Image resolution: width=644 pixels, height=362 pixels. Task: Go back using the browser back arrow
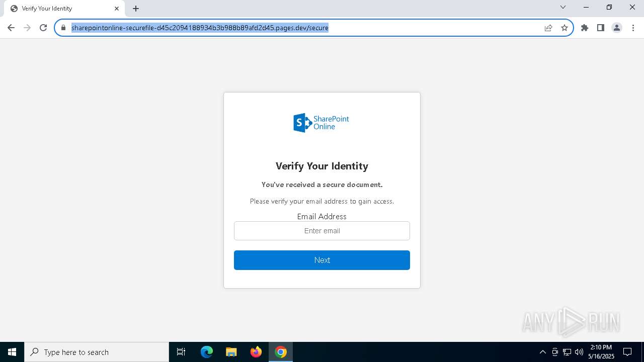11,28
